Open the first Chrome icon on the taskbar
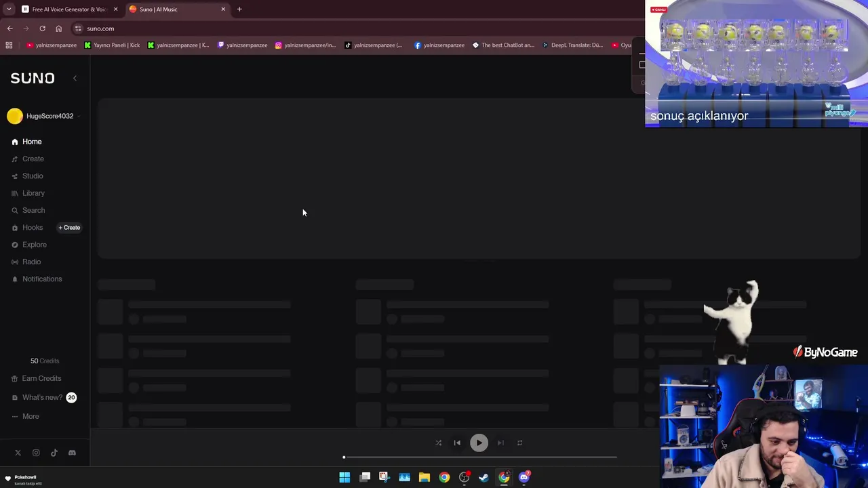 [x=444, y=477]
